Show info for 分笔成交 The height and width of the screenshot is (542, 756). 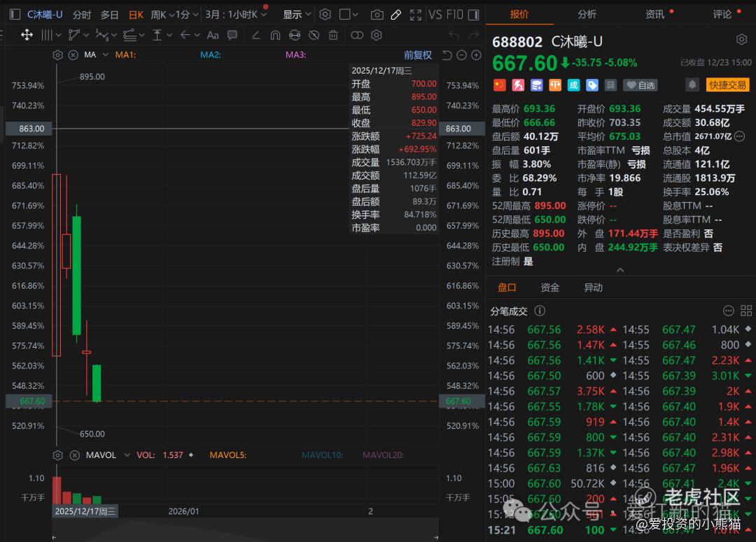[x=540, y=311]
